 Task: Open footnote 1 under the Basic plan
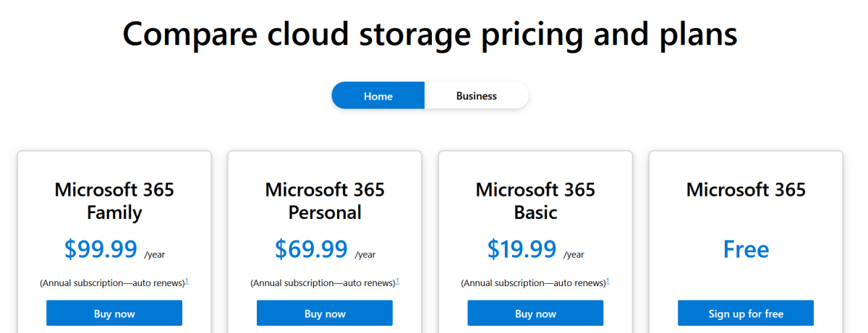point(608,281)
